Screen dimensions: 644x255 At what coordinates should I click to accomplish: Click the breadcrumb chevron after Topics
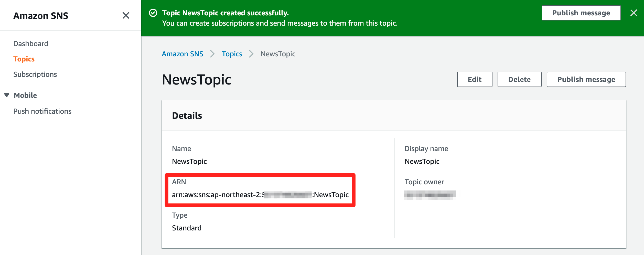(251, 54)
